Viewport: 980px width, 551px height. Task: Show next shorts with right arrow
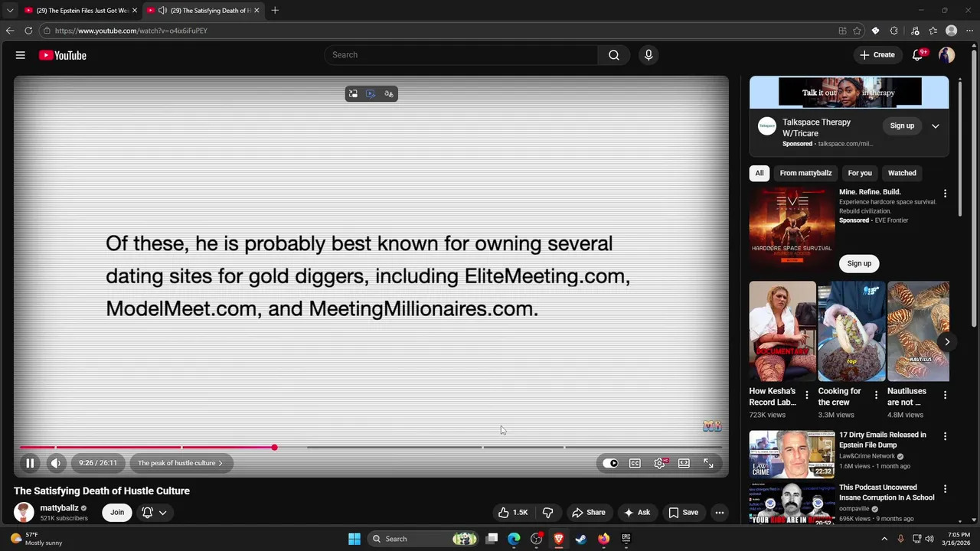(947, 342)
